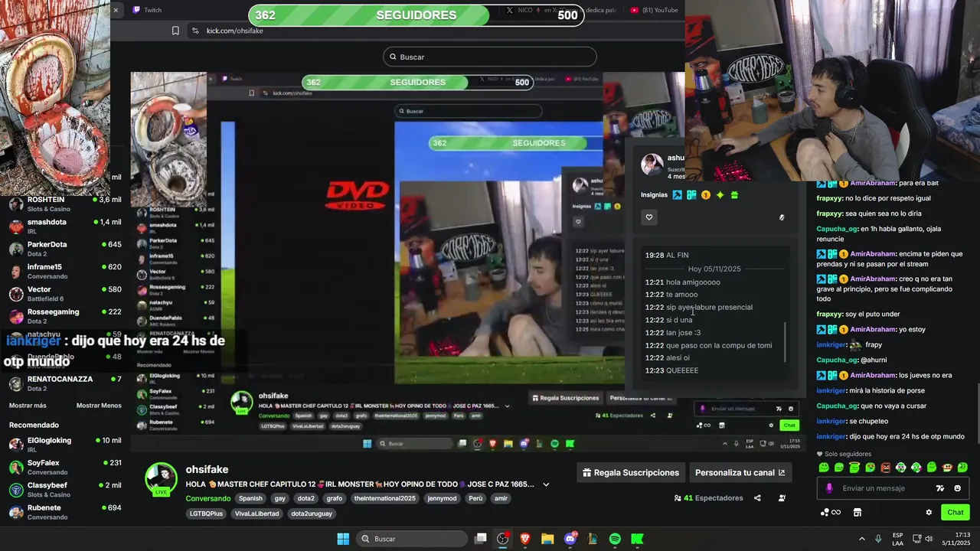The image size is (980, 551).
Task: Click the volume icon in system tray
Action: pyautogui.click(x=929, y=539)
